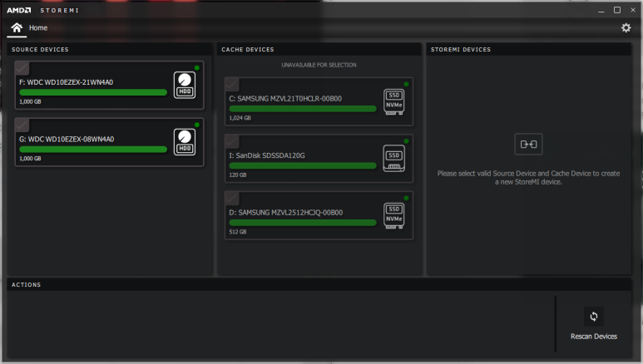Screen dimensions: 643x364
Task: Click the Rescan Devices refresh icon
Action: tap(593, 317)
